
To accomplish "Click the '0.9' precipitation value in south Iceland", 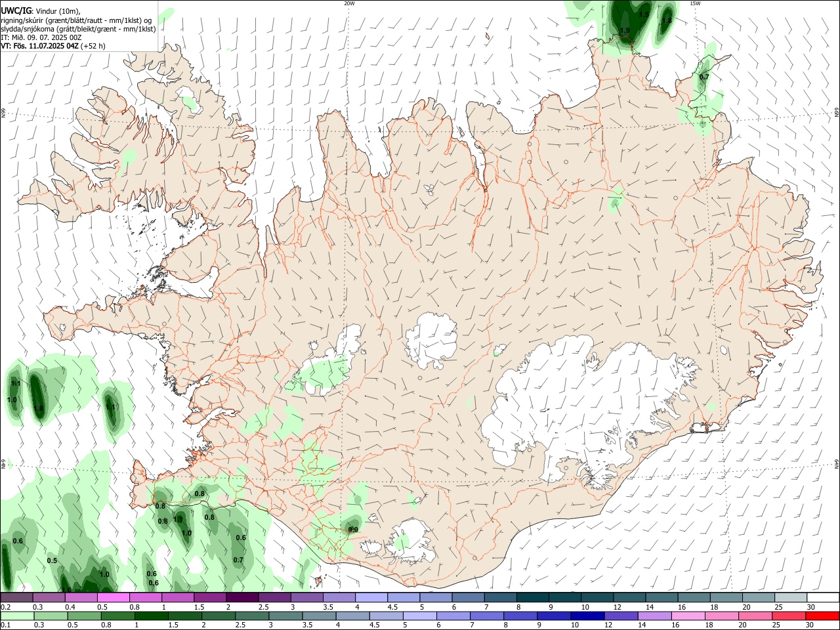I will click(x=353, y=530).
